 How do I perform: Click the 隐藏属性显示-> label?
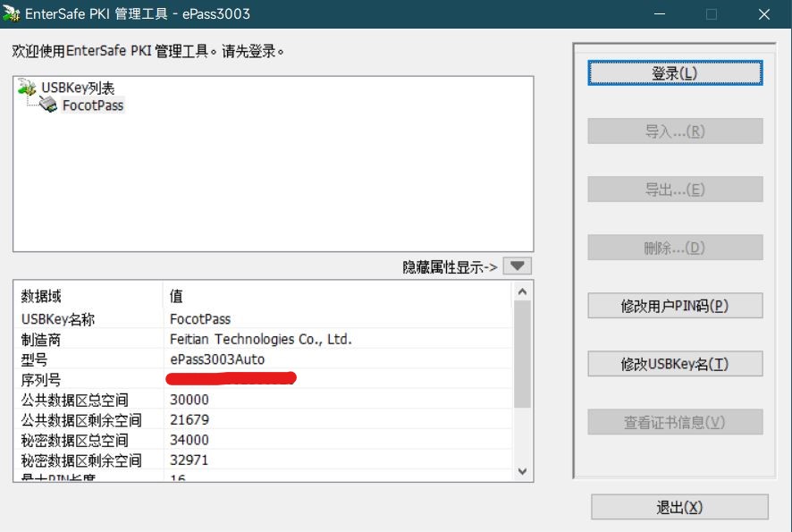point(450,266)
